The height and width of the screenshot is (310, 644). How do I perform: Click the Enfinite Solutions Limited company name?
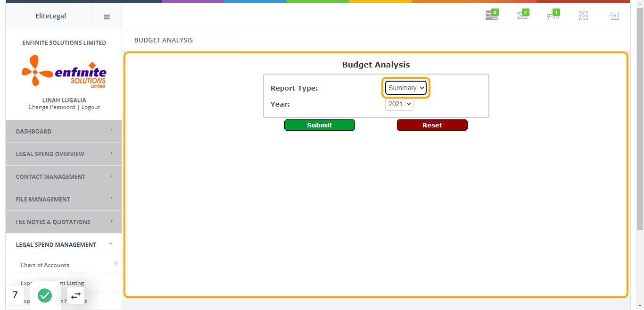pyautogui.click(x=64, y=42)
